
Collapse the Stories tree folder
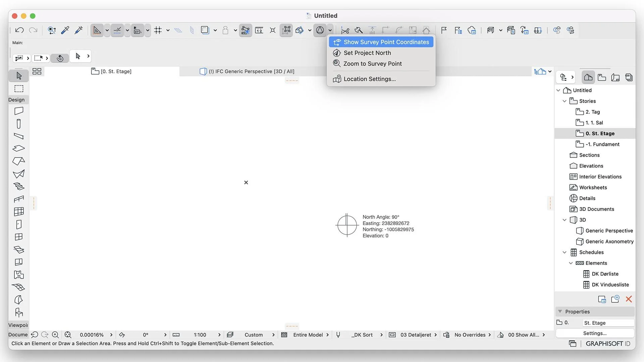click(x=565, y=101)
